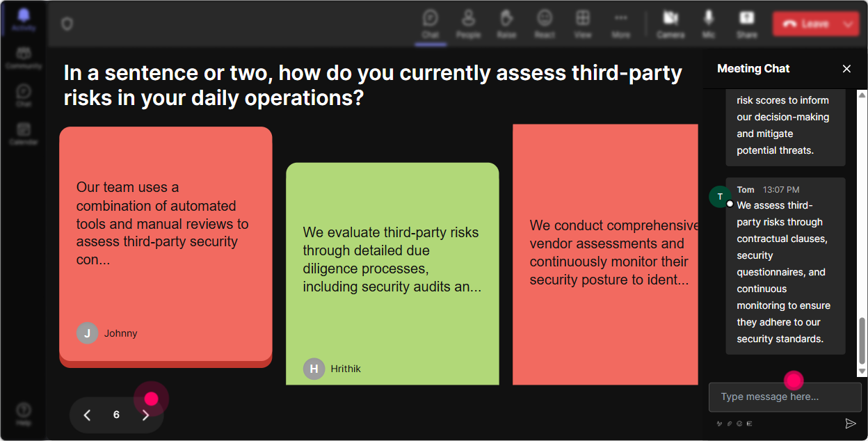Open the Community section in sidebar
The image size is (868, 441).
tap(24, 58)
